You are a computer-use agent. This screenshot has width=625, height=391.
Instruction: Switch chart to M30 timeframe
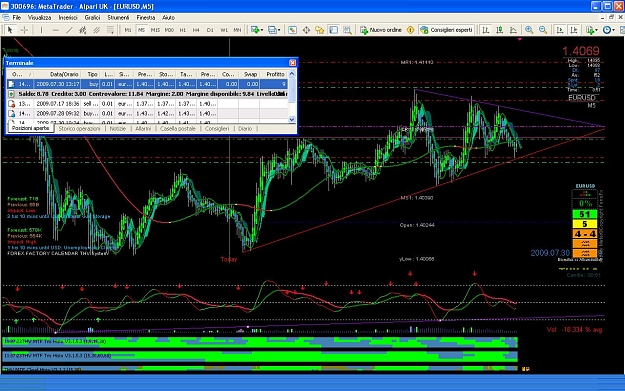(169, 30)
